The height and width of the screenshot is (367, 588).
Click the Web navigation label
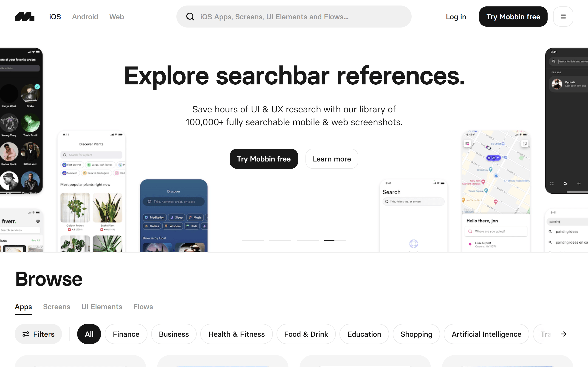click(x=116, y=17)
